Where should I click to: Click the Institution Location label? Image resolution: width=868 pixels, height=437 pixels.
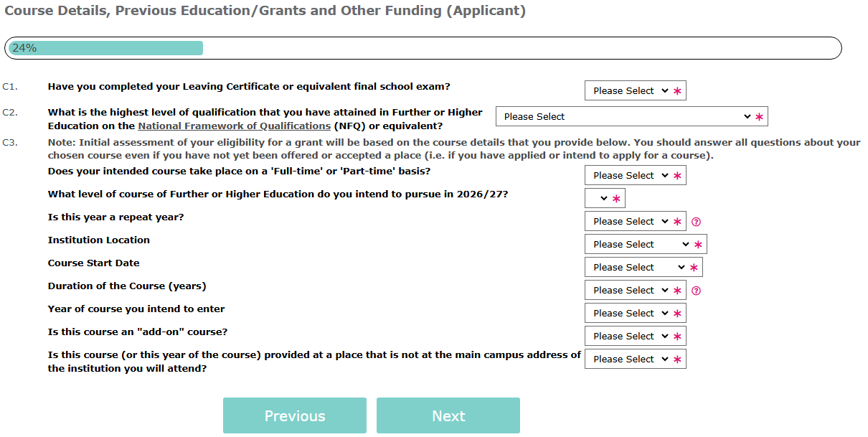click(x=99, y=240)
